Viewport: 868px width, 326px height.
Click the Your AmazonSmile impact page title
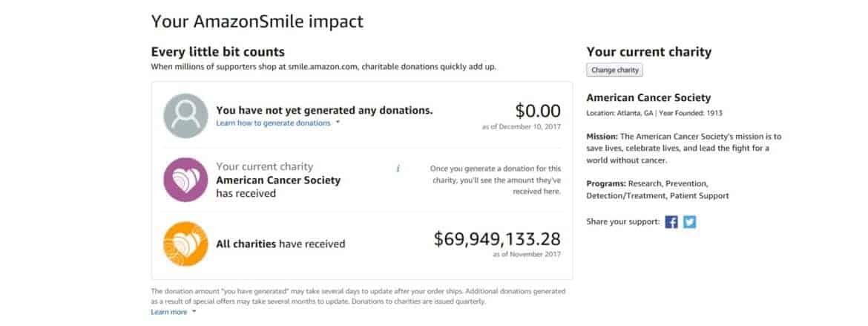[257, 21]
